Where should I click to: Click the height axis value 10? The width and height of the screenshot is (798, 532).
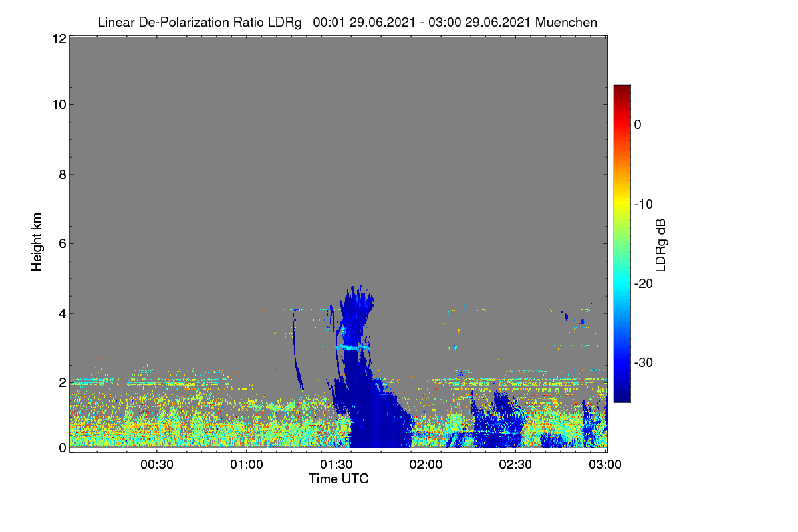coord(58,104)
